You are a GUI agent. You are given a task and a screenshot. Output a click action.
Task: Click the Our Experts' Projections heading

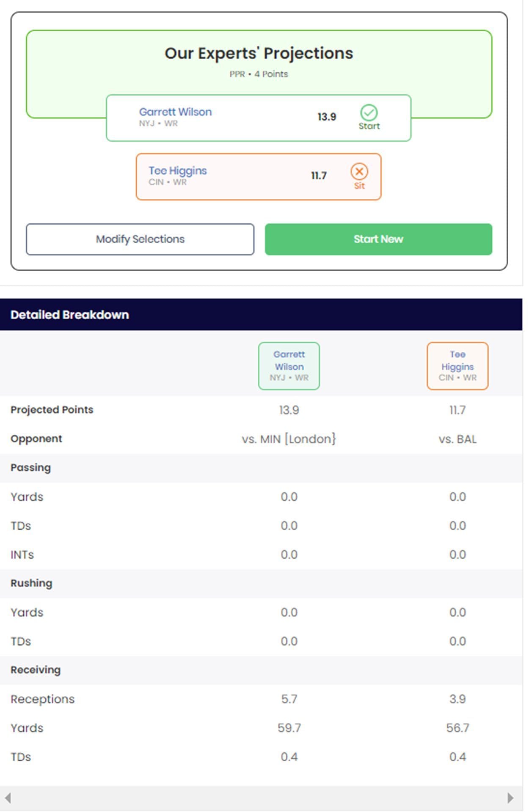point(259,54)
